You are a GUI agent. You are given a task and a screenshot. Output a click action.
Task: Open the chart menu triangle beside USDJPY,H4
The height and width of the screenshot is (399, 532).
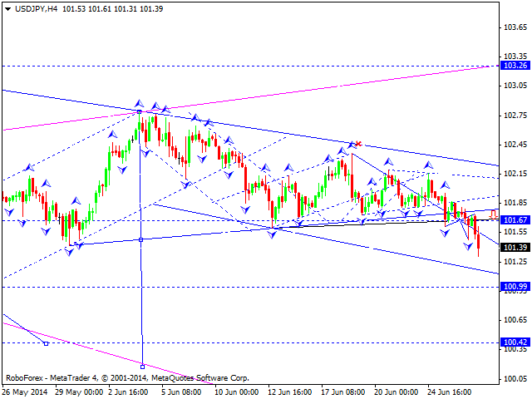coord(6,7)
